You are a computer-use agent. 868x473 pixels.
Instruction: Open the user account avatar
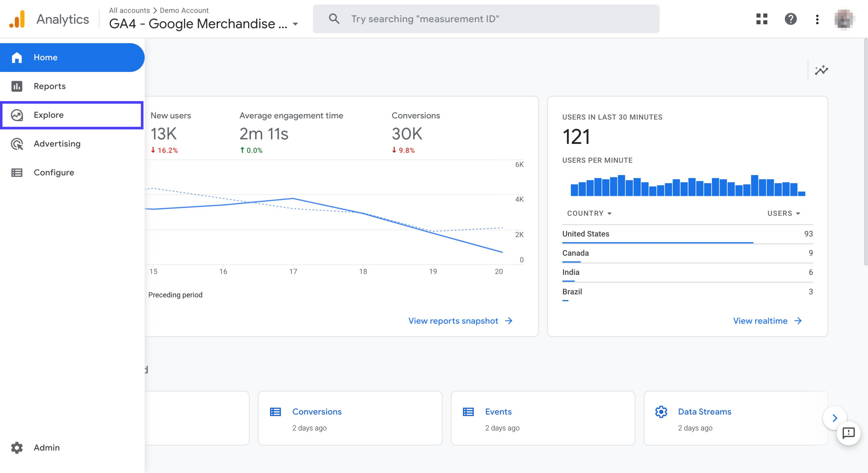(x=843, y=19)
